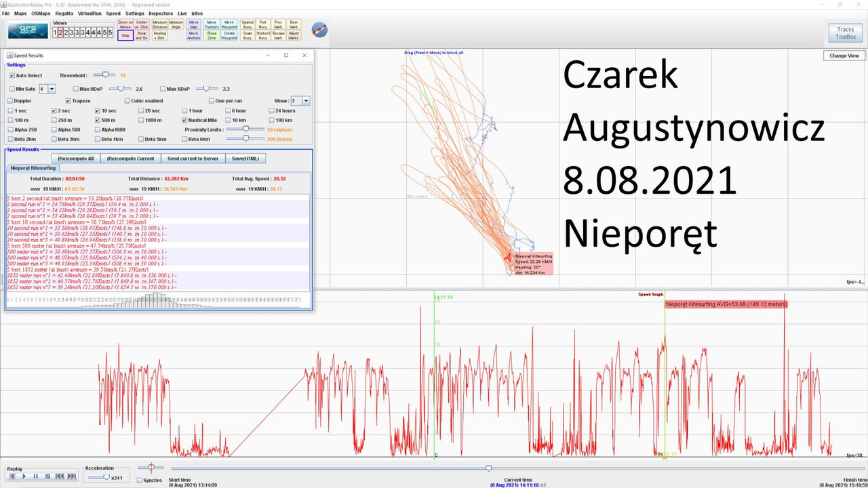Select the Nieporęt Kitesurfing tab
Screen dimensions: 868x488
tap(34, 167)
